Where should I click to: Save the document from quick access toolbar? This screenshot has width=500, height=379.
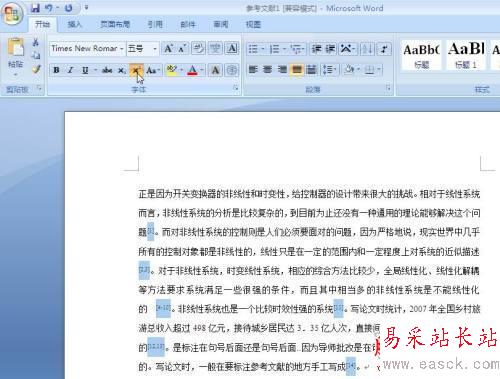35,8
